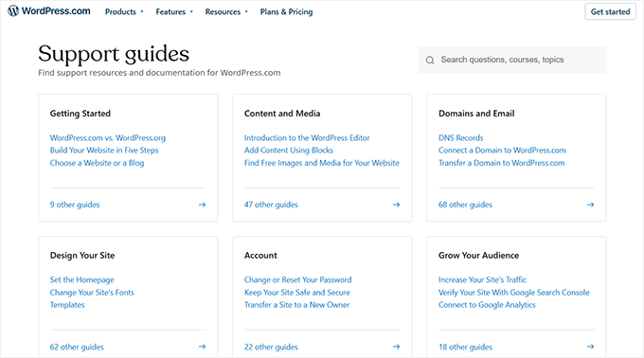Open Transfer a Domain to WordPress.com

click(502, 163)
